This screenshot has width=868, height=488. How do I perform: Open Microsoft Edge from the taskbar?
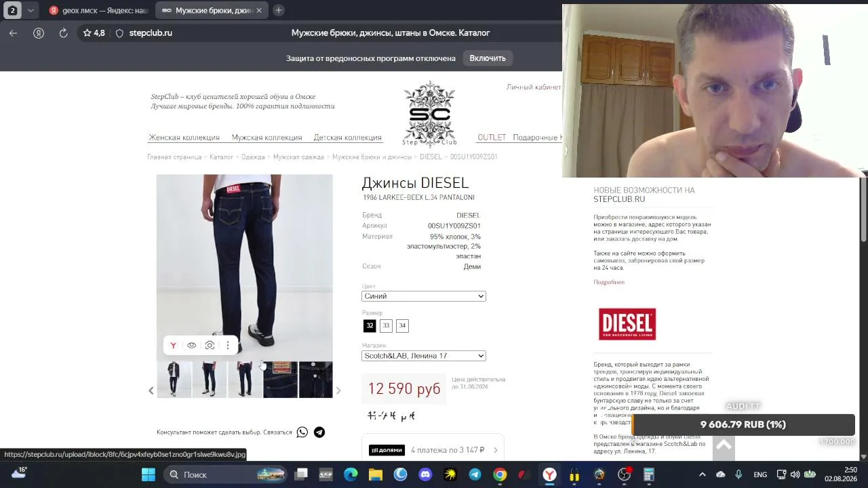coord(351,474)
